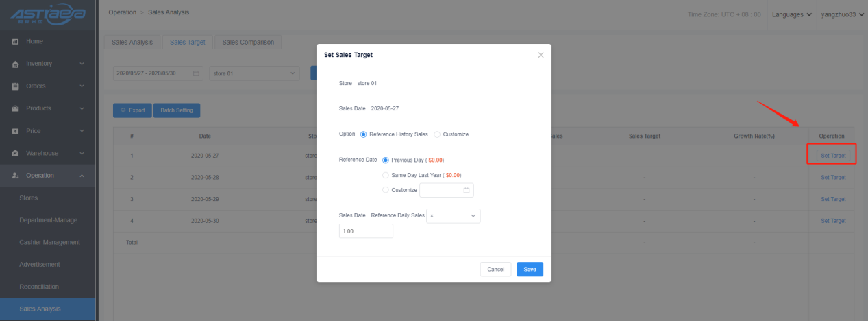Switch to the Sales Comparison tab

pos(248,43)
